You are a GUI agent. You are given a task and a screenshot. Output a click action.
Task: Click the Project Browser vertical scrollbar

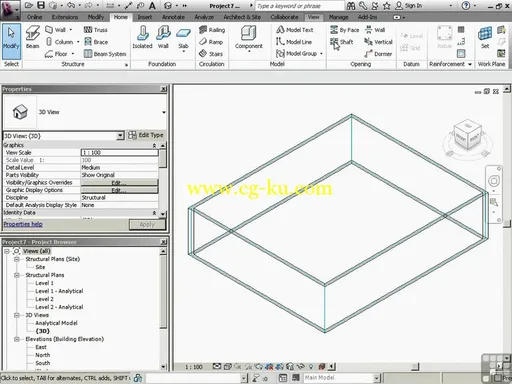click(x=163, y=309)
